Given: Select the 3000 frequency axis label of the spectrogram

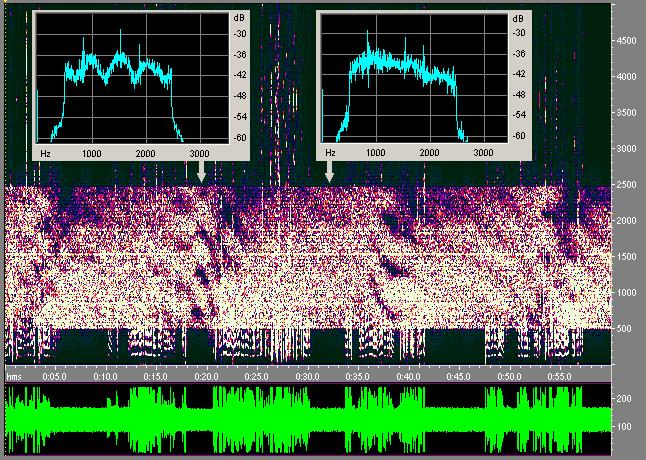Looking at the screenshot, I should 626,148.
